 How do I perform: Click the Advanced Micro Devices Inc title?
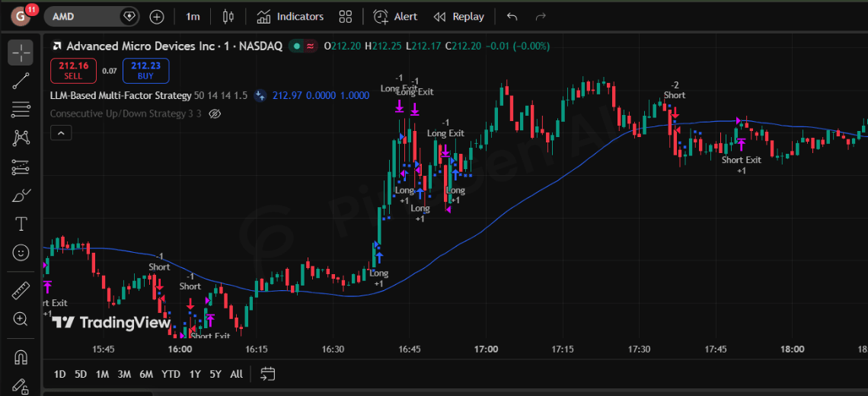click(140, 46)
